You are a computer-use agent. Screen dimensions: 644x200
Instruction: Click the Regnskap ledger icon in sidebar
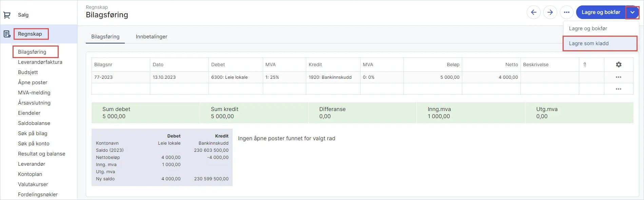[x=7, y=34]
